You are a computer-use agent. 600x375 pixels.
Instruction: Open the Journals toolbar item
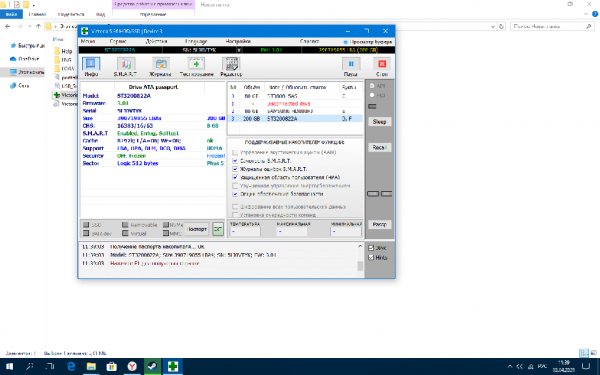(x=160, y=67)
